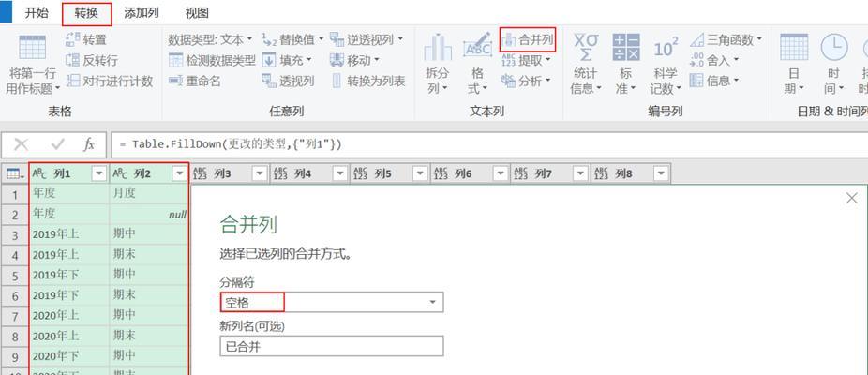Image resolution: width=868 pixels, height=375 pixels.
Task: Open Standard (标准) math operations
Action: click(626, 64)
